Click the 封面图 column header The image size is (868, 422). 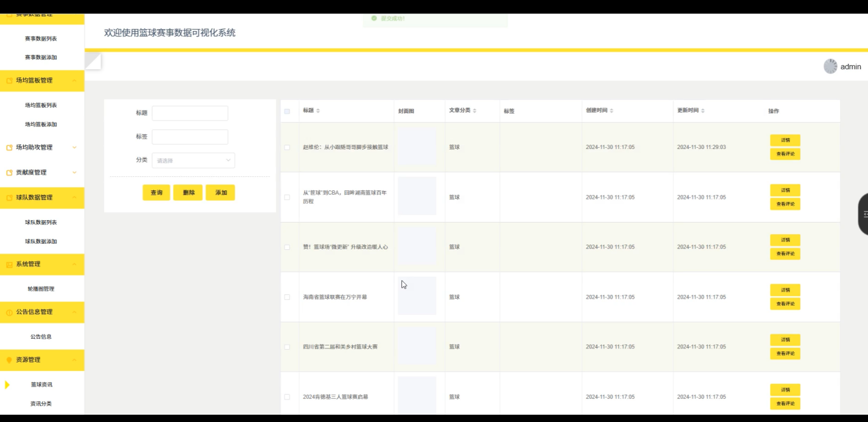pos(406,111)
